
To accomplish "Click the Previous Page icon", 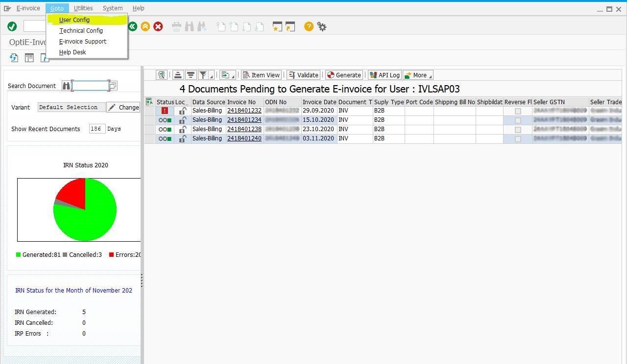I will point(234,26).
